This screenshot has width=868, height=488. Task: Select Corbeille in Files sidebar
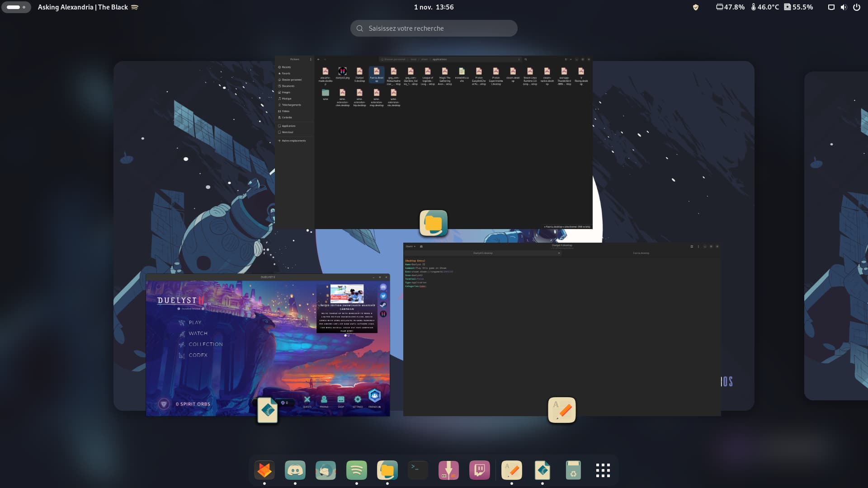click(x=295, y=117)
